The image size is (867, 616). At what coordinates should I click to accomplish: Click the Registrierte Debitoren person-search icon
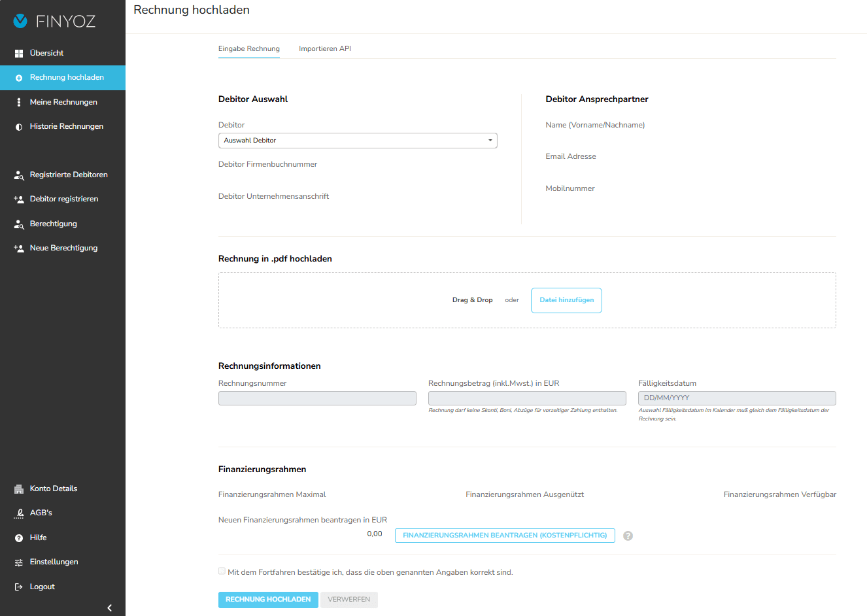click(19, 175)
